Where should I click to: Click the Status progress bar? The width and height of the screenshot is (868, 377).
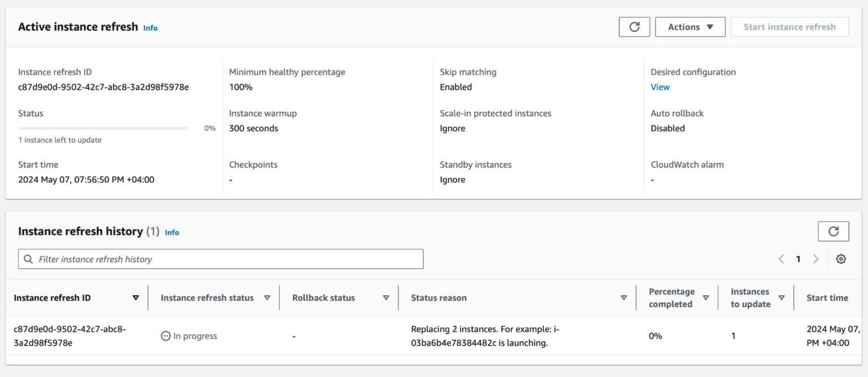click(x=102, y=128)
